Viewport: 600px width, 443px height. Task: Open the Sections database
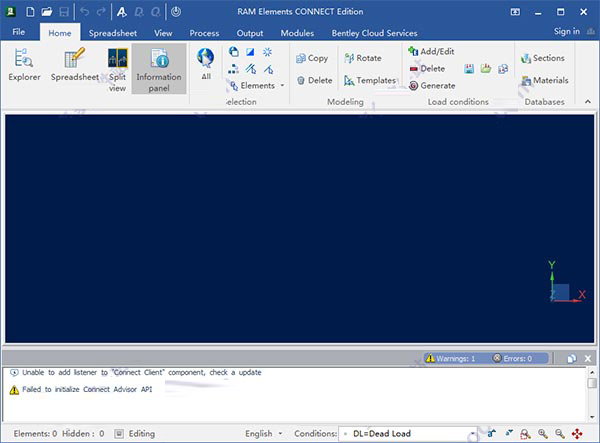tap(543, 58)
